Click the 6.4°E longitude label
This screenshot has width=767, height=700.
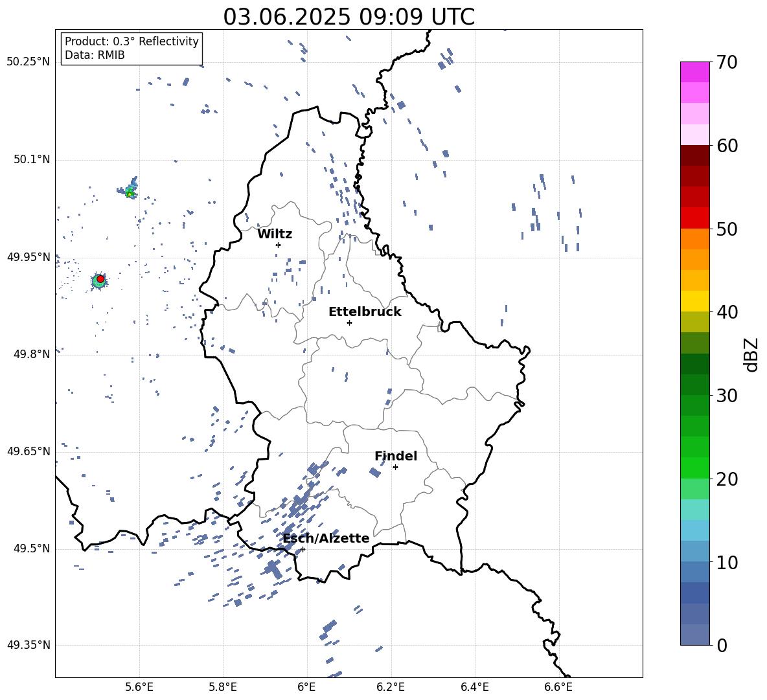tap(474, 687)
